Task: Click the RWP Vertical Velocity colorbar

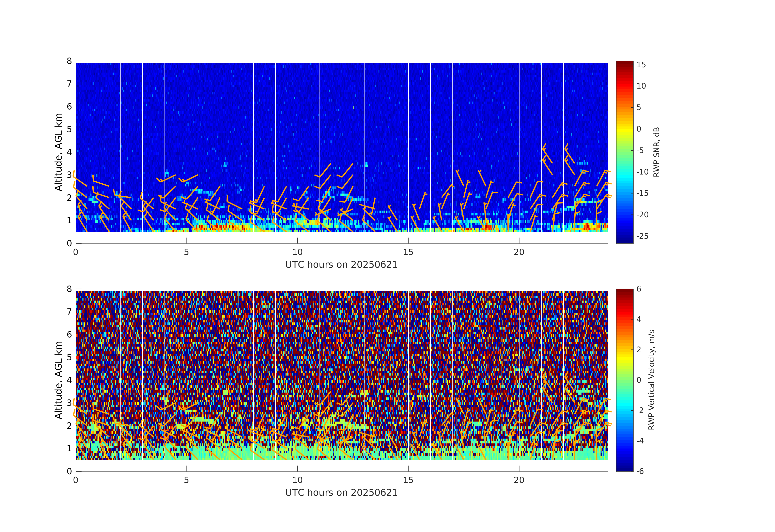Action: [x=624, y=380]
